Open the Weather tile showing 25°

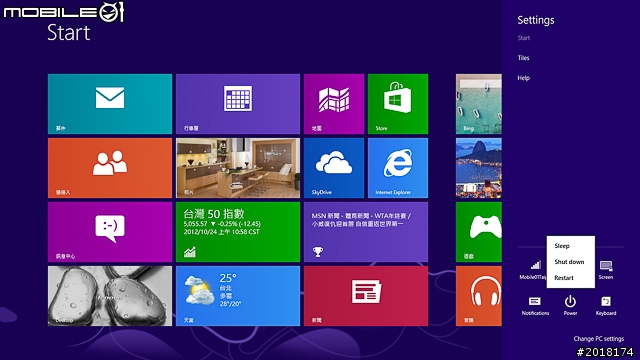pyautogui.click(x=238, y=296)
